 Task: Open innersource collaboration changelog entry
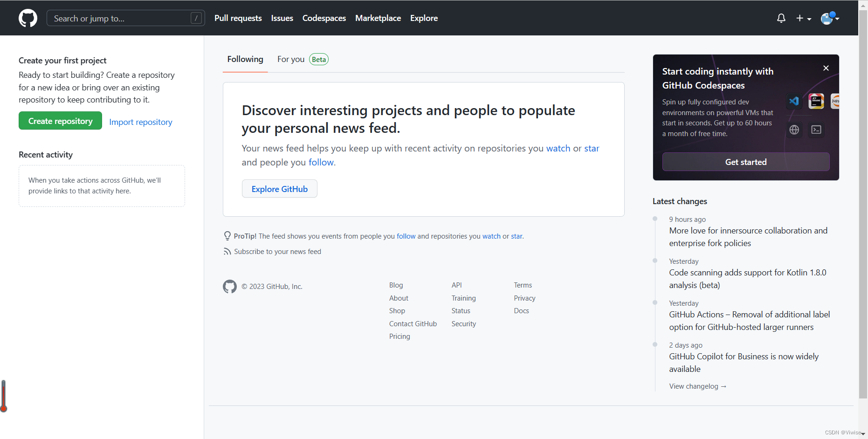(x=748, y=237)
